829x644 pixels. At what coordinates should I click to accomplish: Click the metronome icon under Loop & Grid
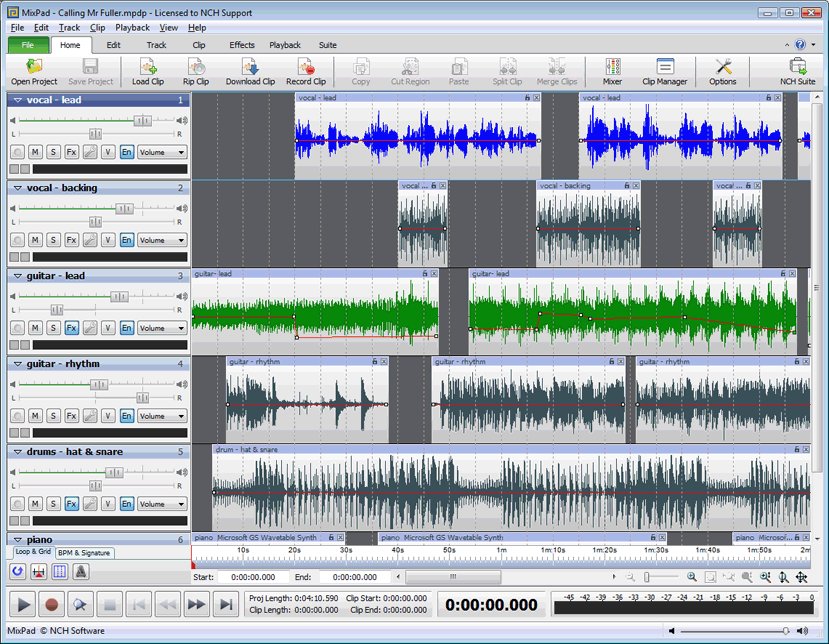pos(81,571)
